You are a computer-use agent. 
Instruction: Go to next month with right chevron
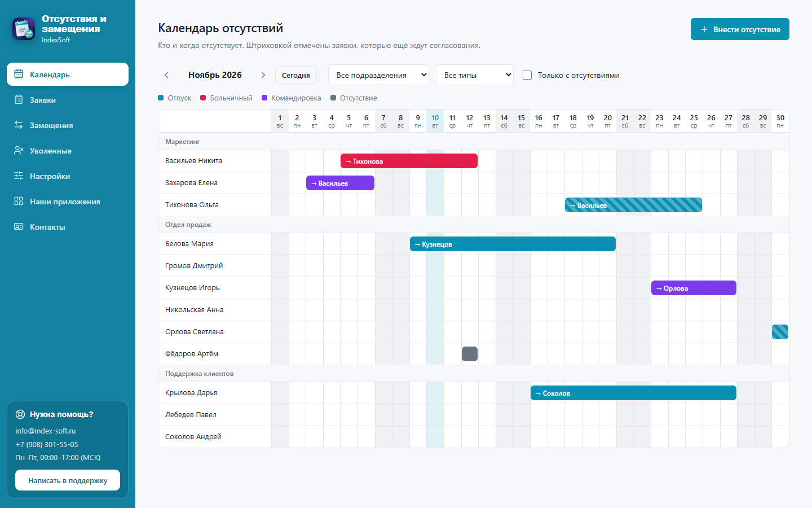tap(263, 75)
